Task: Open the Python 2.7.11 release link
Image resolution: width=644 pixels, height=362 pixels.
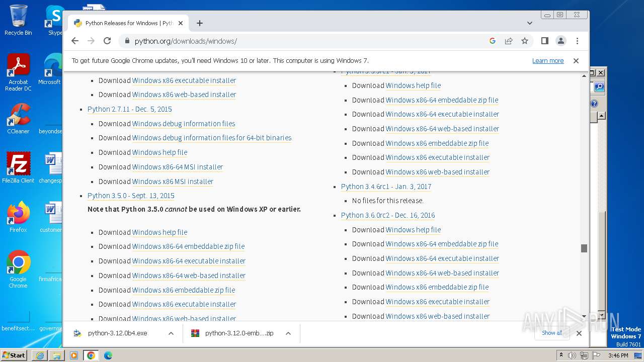Action: click(130, 109)
